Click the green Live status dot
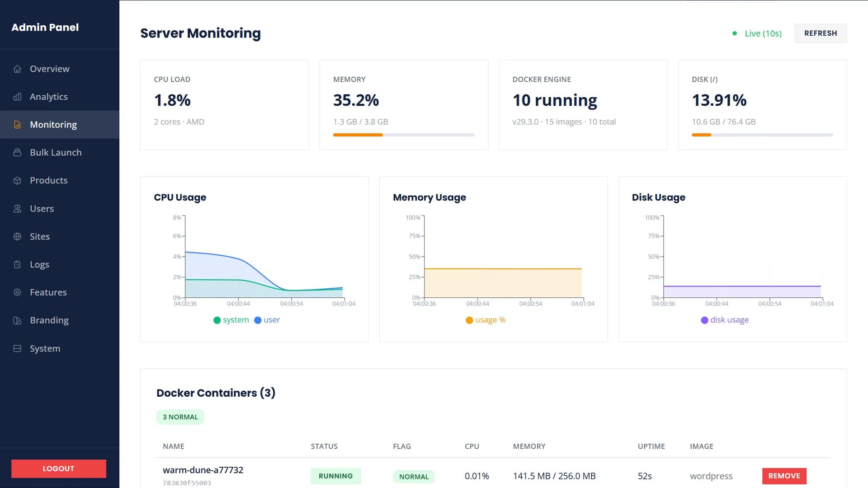The width and height of the screenshot is (868, 488). pos(735,33)
